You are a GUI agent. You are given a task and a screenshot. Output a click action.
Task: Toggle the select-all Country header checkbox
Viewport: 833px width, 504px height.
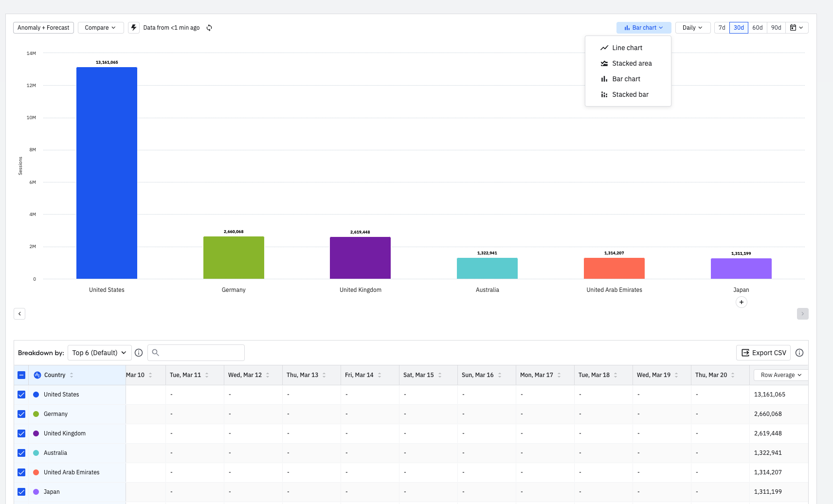point(21,375)
